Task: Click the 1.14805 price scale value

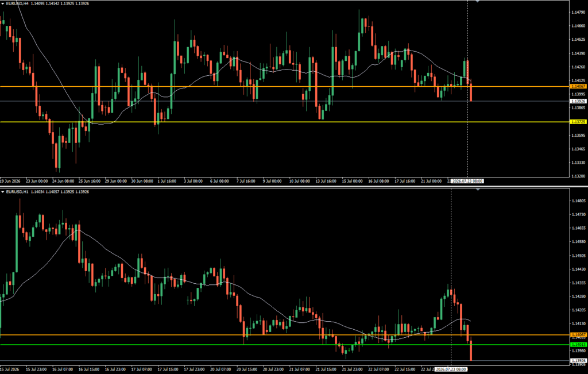Action: (578, 201)
